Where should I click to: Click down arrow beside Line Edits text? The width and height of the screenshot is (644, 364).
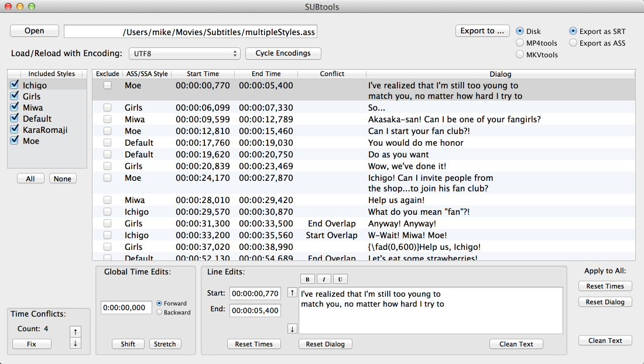point(292,328)
